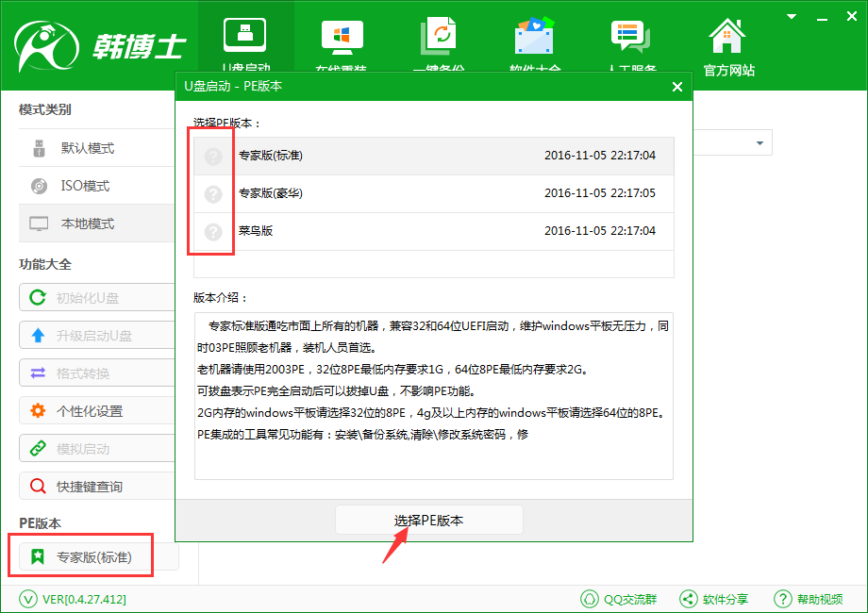868x613 pixels.
Task: Select the 专家版(标准) row in PE list
Action: pos(434,156)
